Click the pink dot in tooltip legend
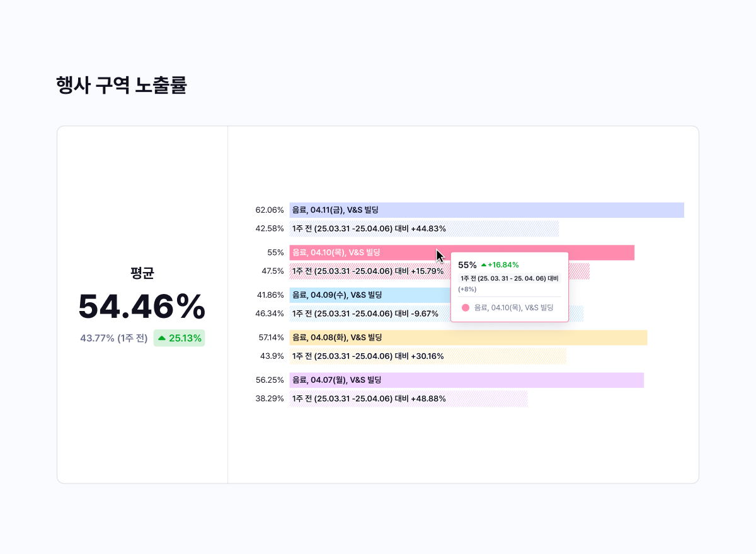Screen dimensions: 756x554 pyautogui.click(x=466, y=308)
